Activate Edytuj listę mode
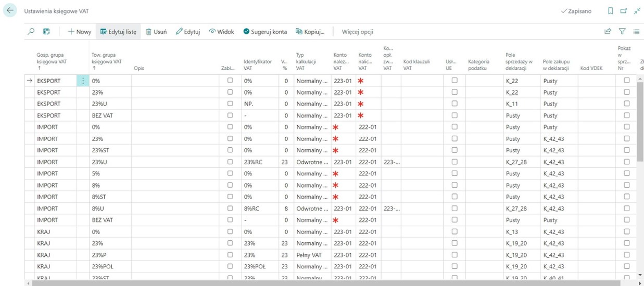The image size is (644, 286). pyautogui.click(x=118, y=32)
